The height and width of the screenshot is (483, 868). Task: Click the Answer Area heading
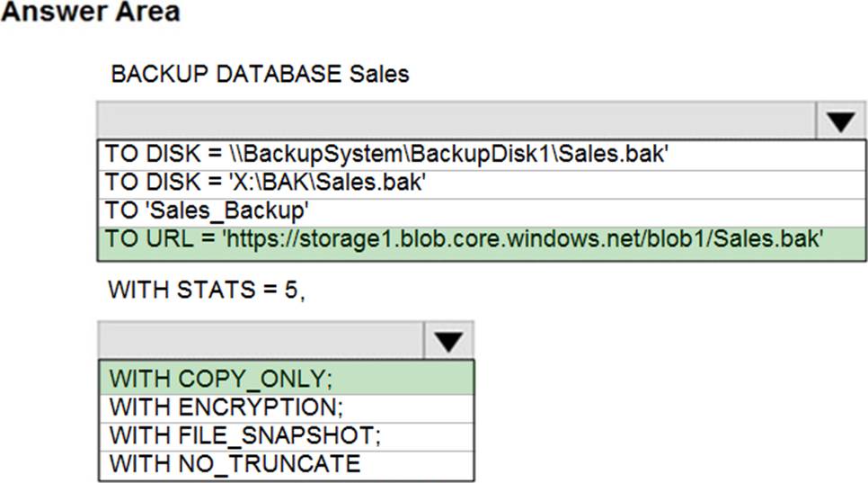click(90, 13)
